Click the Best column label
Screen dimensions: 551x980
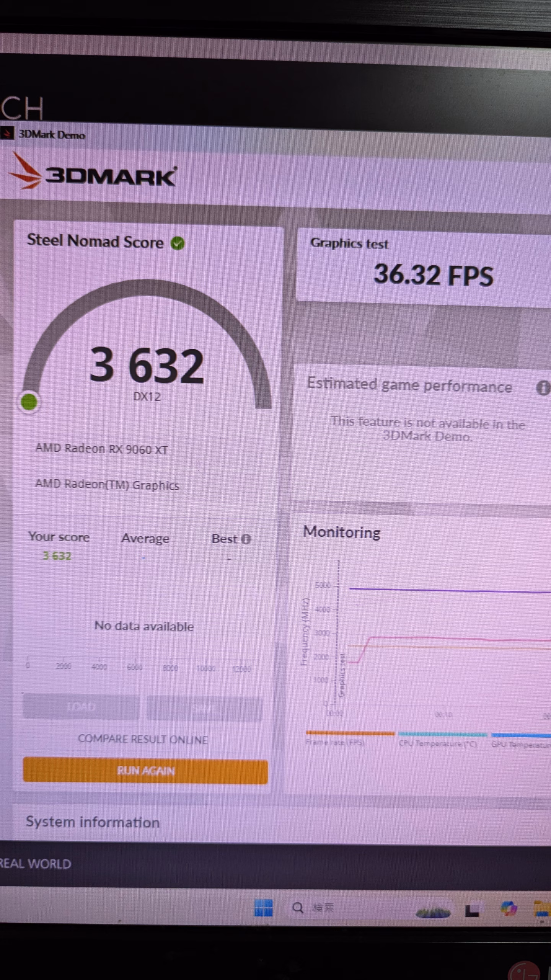tap(224, 539)
